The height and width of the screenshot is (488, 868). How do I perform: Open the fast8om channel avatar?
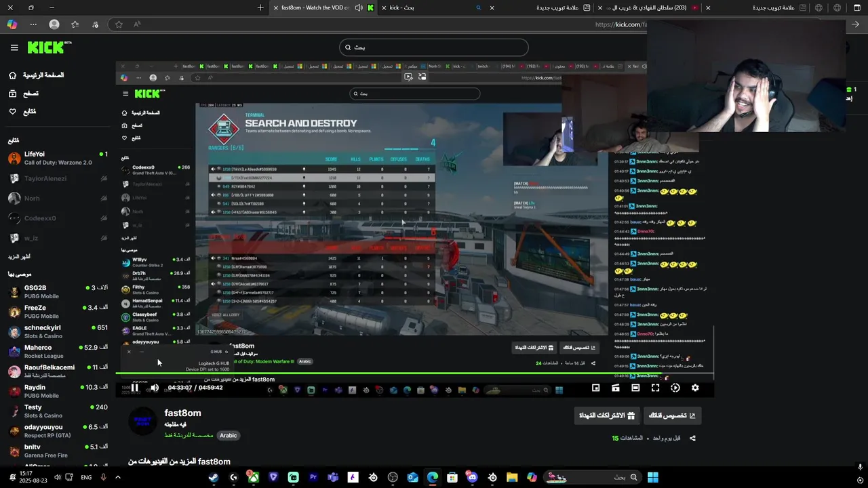click(142, 421)
